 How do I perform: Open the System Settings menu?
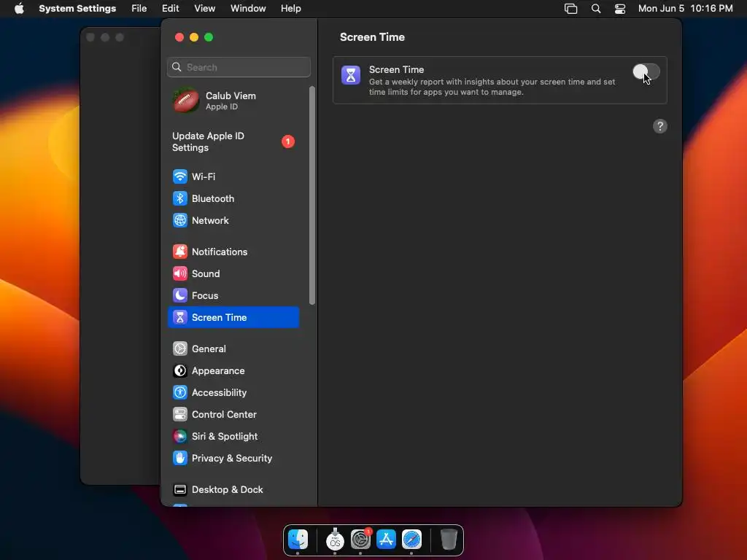pos(77,9)
